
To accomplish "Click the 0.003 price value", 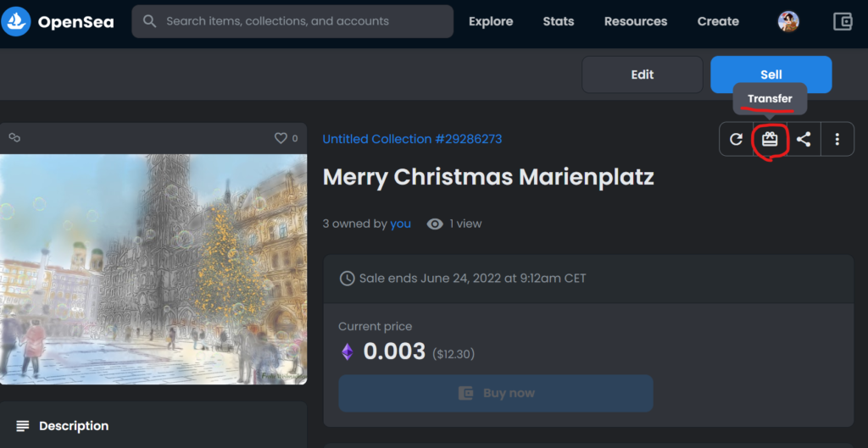I will (394, 351).
